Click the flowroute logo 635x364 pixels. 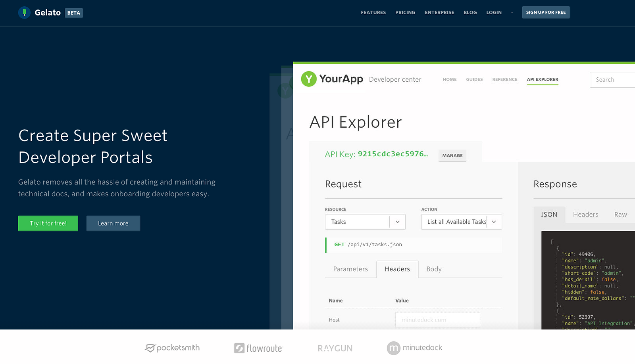pos(258,348)
